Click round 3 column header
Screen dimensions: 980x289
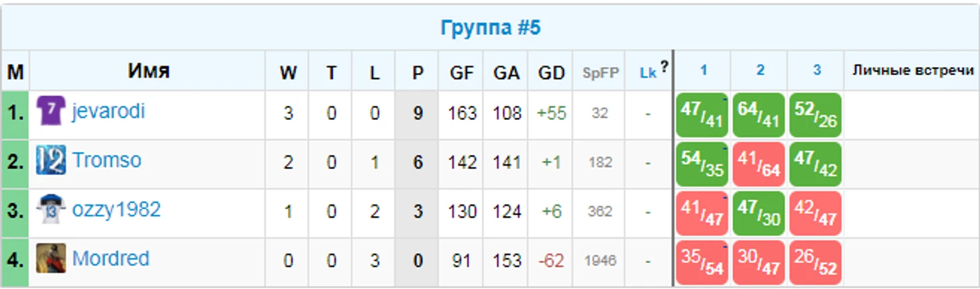816,70
